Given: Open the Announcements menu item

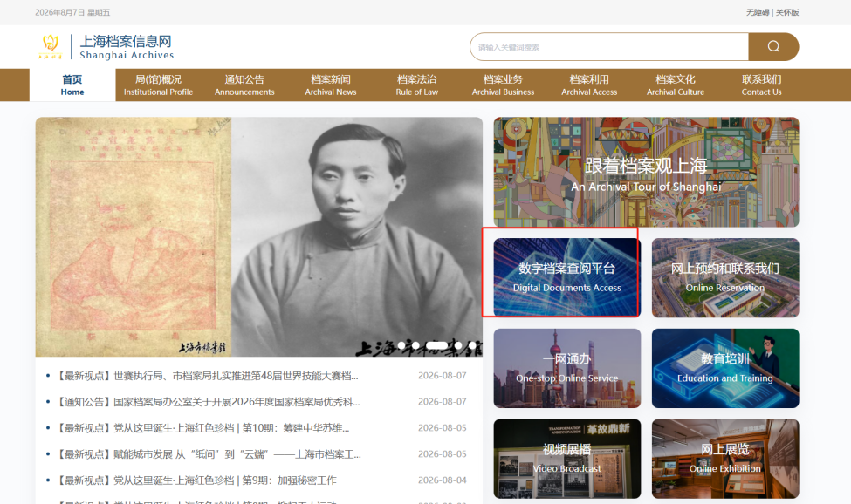Looking at the screenshot, I should click(x=244, y=85).
